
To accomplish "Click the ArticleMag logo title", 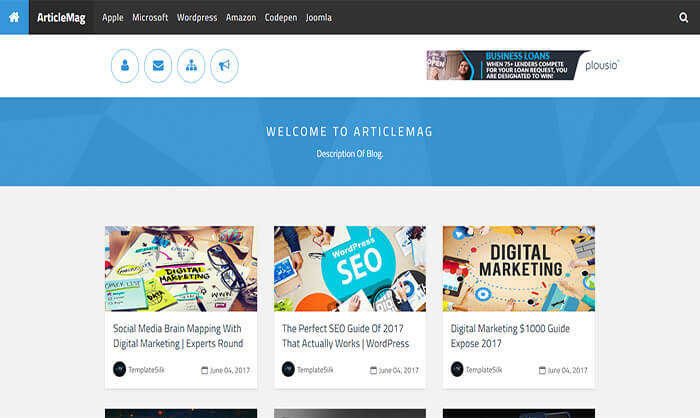I will [61, 17].
